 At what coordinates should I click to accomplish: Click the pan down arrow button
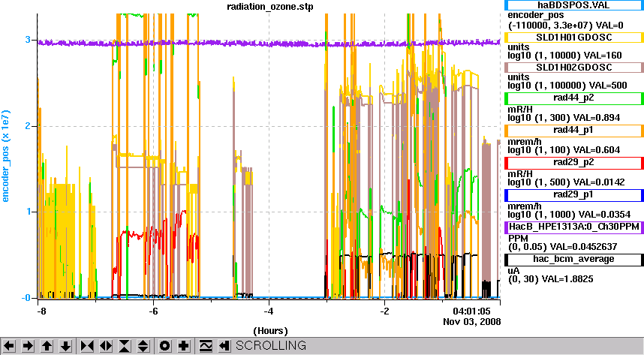click(66, 346)
